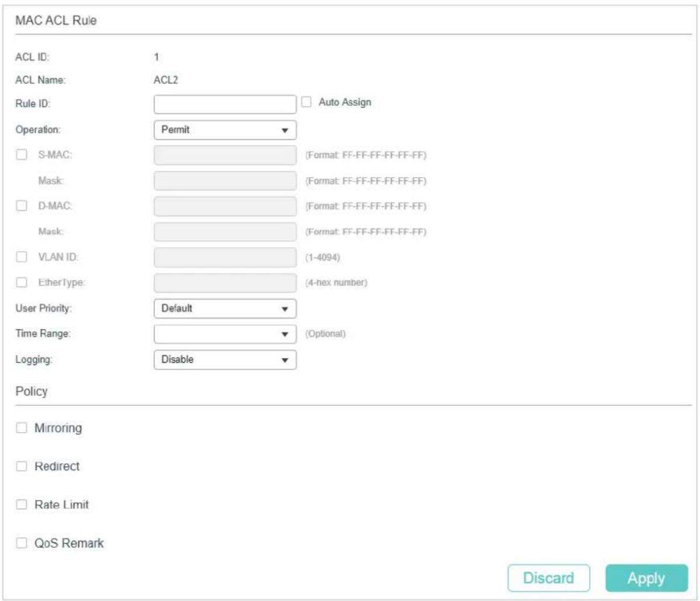Click the Discard button
The height and width of the screenshot is (601, 700).
pyautogui.click(x=549, y=578)
